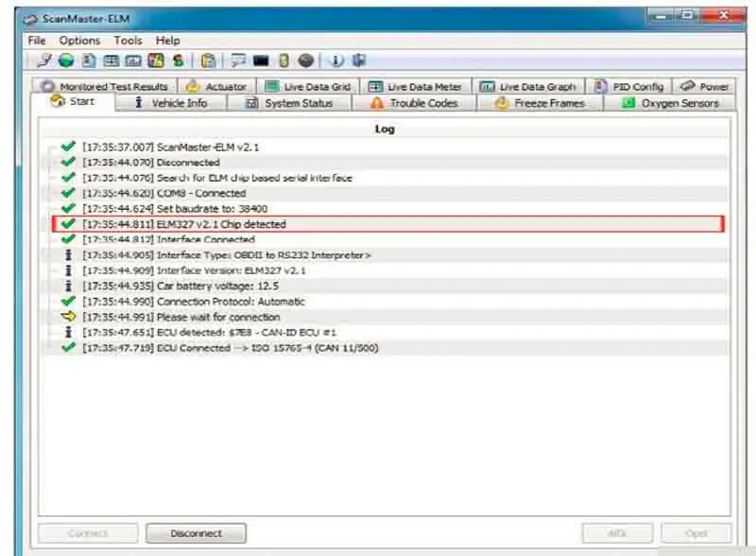The width and height of the screenshot is (756, 556).
Task: Maximize the ScanMaster-ELM window
Action: point(688,16)
